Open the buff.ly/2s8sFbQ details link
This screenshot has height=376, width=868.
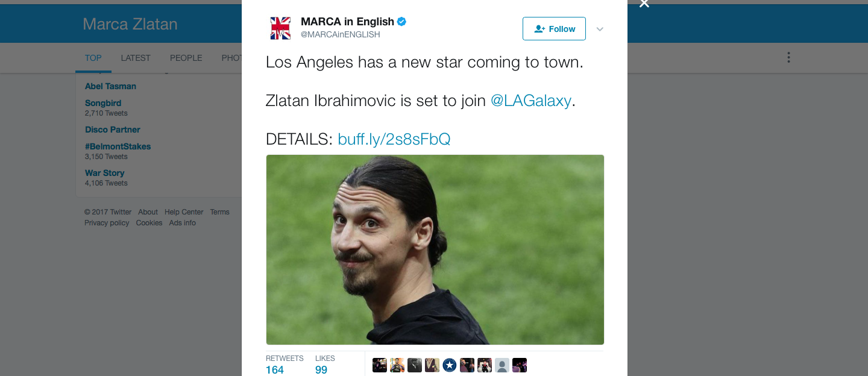click(394, 139)
